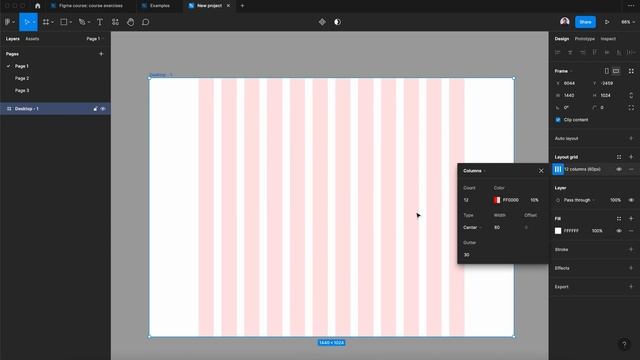
Task: Open the Pen tool dropdown arrow
Action: 89,22
